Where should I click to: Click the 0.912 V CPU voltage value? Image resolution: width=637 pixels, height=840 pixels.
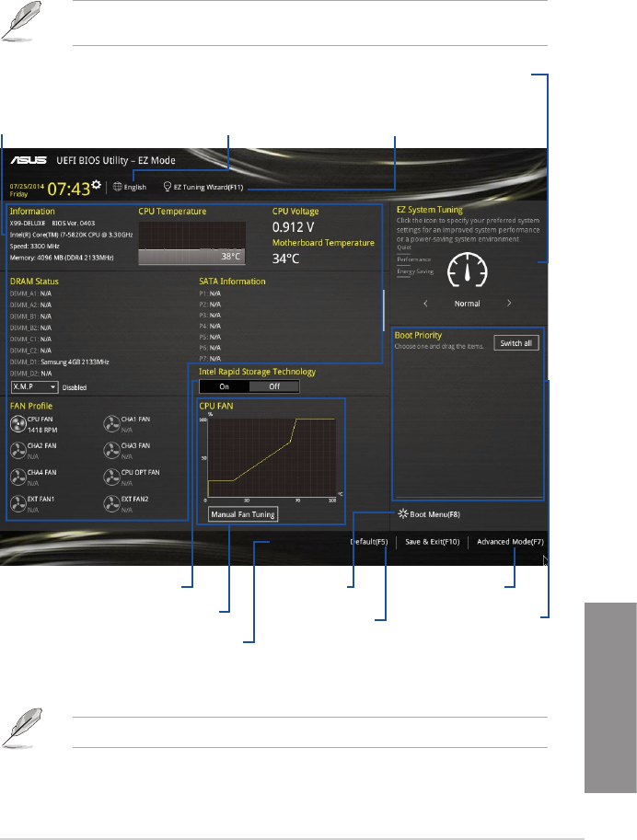coord(293,227)
